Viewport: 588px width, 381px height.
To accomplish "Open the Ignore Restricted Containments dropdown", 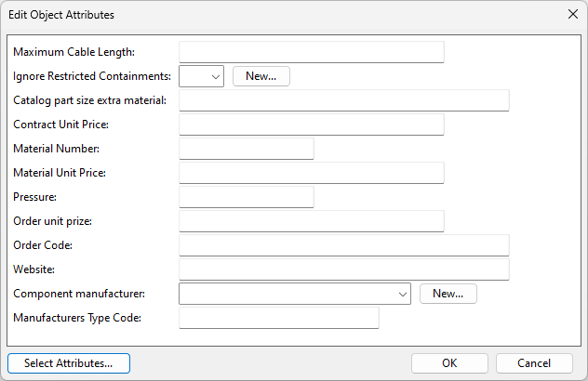I will (x=201, y=76).
